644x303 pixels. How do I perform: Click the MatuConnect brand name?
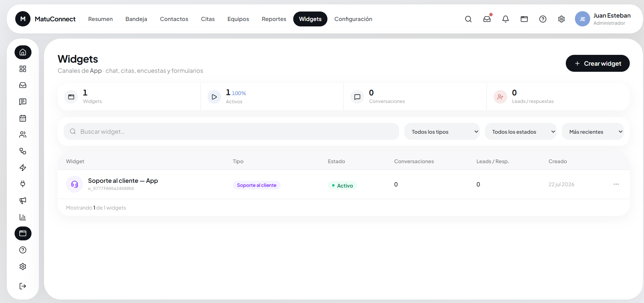(x=55, y=19)
